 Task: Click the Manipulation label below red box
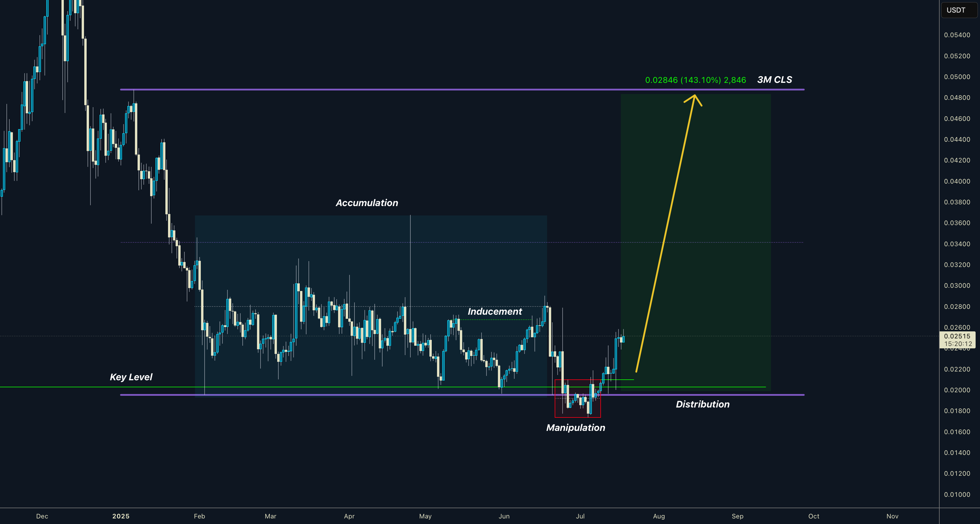coord(575,428)
